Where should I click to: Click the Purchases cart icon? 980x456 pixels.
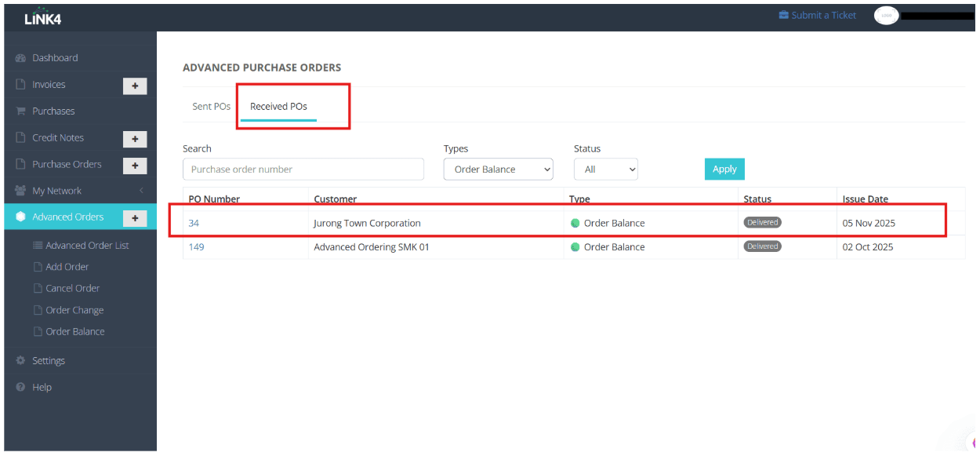21,111
